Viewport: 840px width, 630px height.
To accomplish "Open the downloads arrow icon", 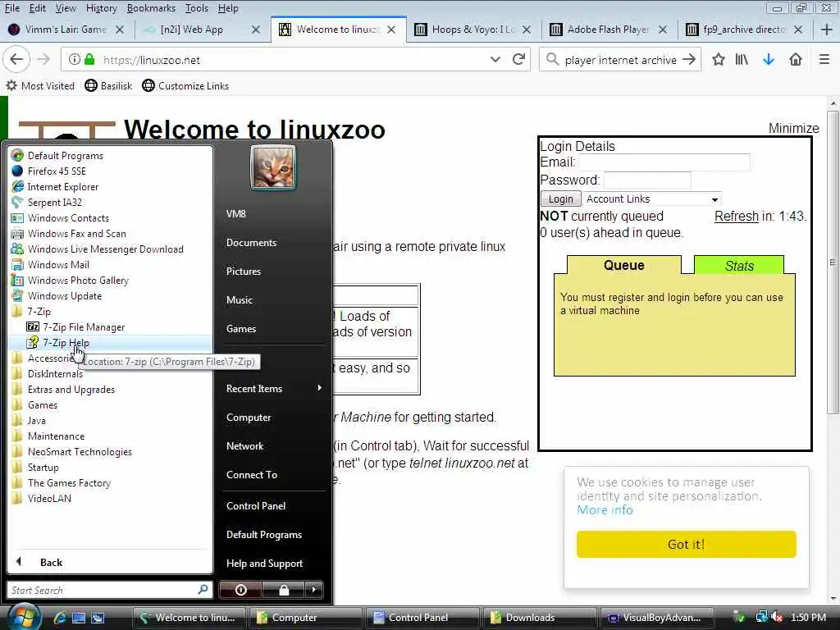I will click(x=768, y=59).
